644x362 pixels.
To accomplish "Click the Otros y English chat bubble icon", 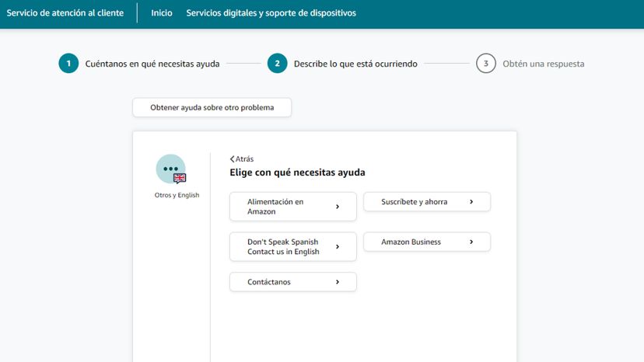I will (x=171, y=169).
